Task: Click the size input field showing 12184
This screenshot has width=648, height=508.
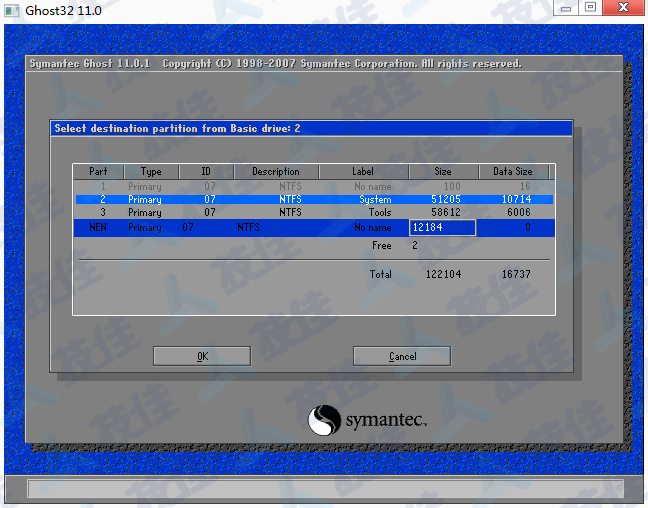Action: tap(442, 227)
